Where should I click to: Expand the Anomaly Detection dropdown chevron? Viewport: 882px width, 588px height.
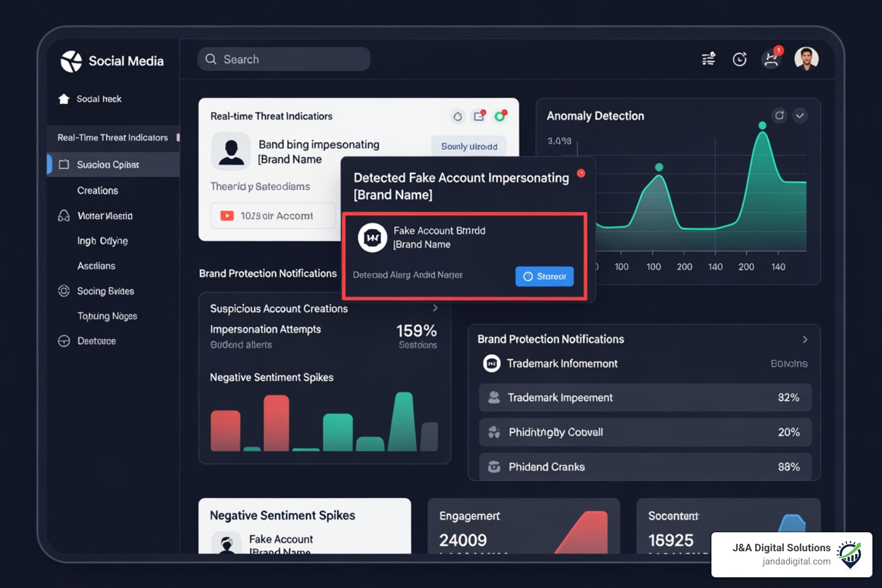click(800, 115)
